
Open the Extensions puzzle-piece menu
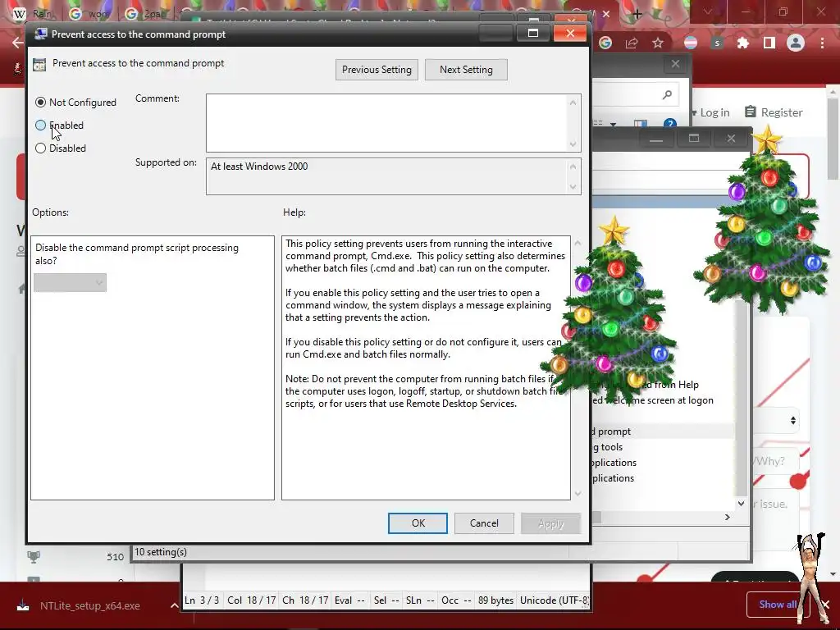743,43
